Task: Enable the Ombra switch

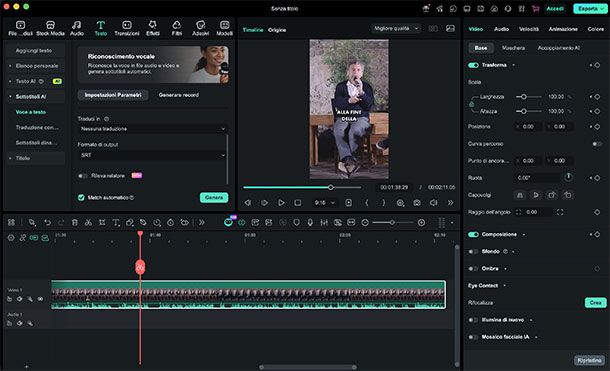Action: [x=473, y=269]
